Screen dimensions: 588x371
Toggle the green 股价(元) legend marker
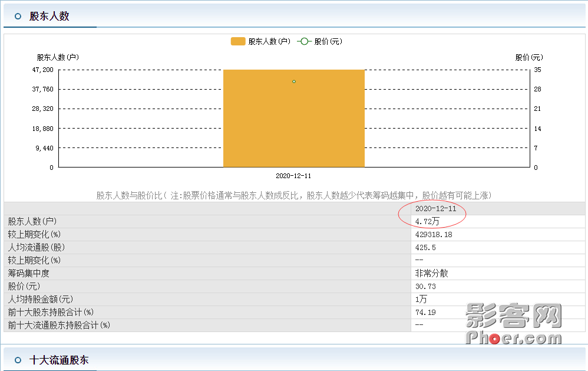[304, 41]
